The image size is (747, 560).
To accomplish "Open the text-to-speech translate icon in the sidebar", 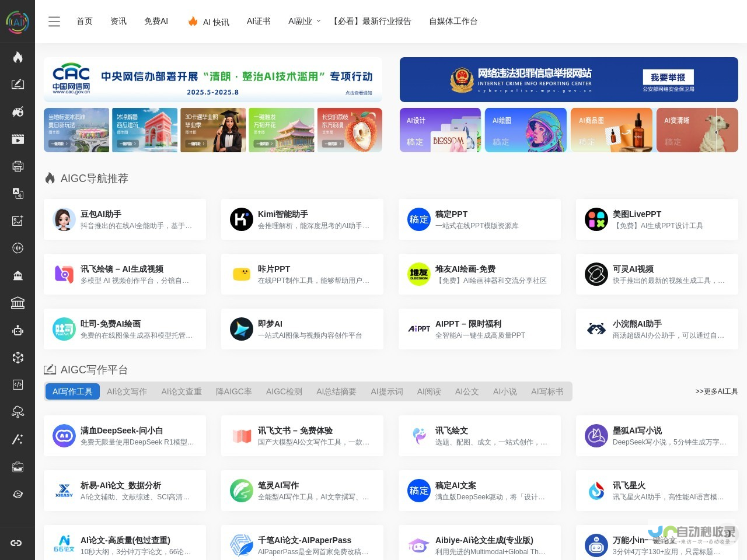I will click(18, 193).
